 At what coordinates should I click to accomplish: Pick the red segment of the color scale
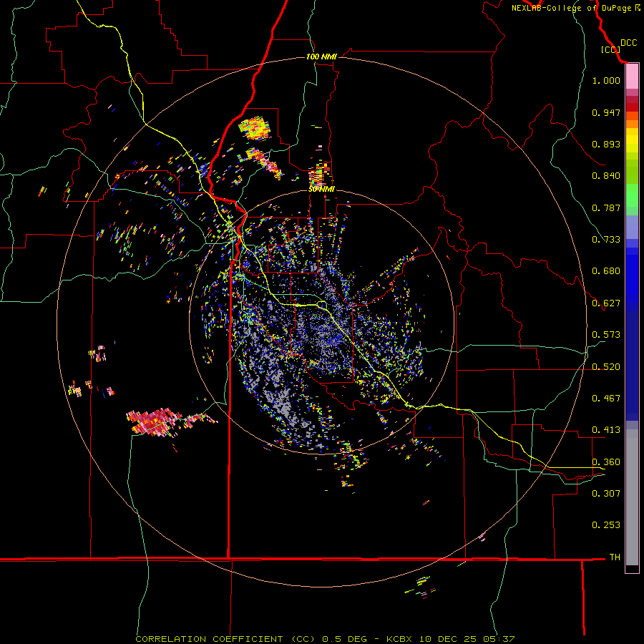[x=632, y=107]
